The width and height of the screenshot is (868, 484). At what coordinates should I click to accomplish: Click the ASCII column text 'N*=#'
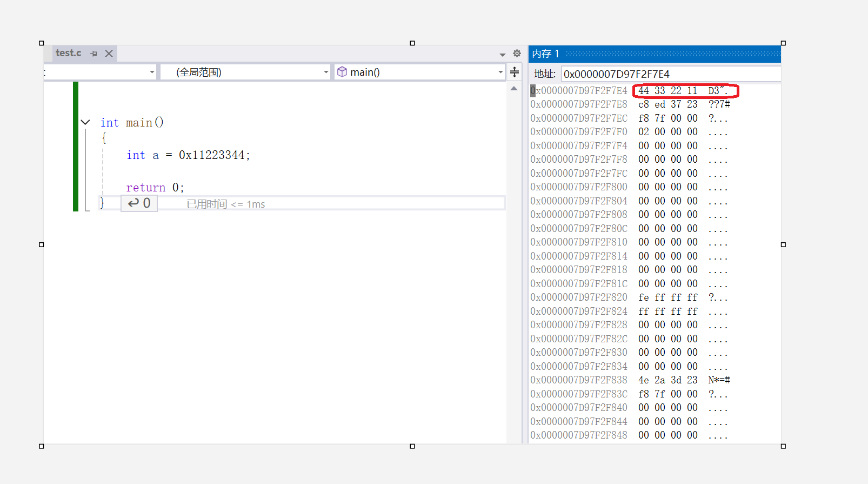click(719, 380)
